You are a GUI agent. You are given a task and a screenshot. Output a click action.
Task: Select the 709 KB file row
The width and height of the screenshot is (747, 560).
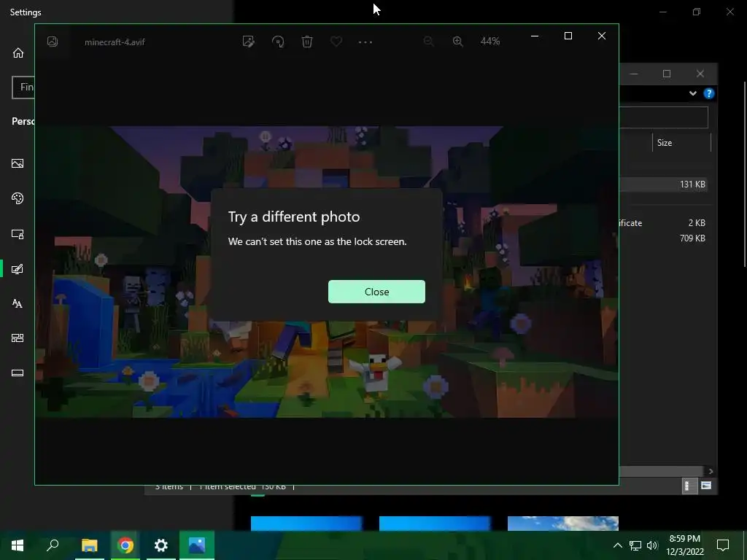663,238
